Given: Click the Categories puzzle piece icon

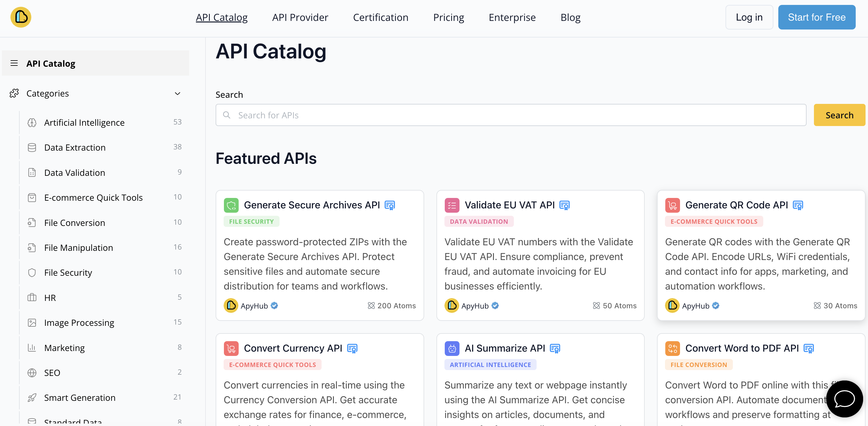Looking at the screenshot, I should (14, 93).
